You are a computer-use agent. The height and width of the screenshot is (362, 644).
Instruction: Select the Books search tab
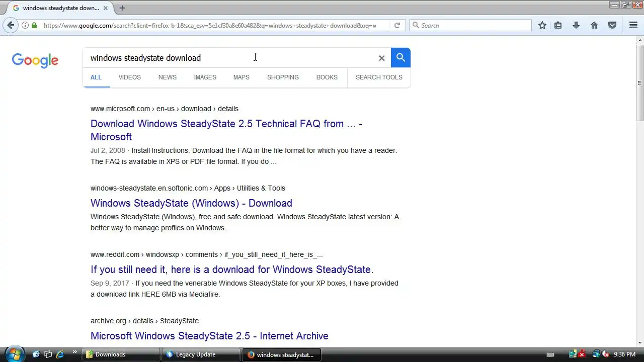(x=327, y=77)
